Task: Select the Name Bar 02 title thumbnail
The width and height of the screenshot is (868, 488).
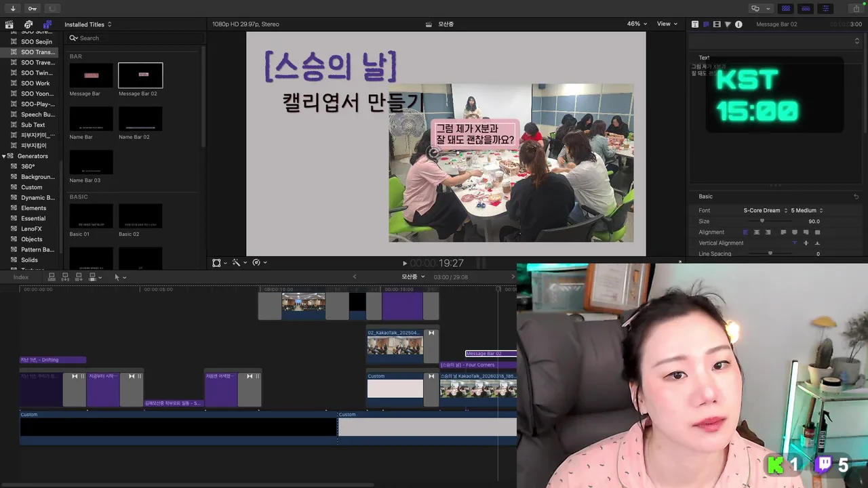Action: [140, 119]
